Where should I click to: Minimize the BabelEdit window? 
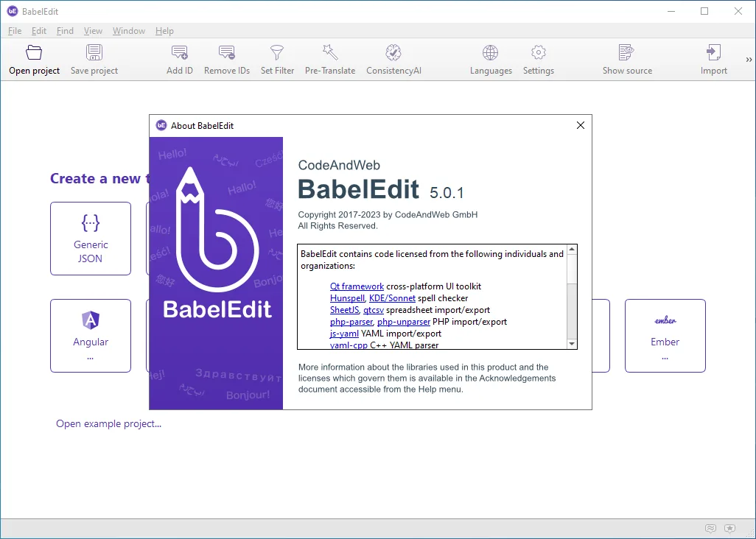click(x=671, y=11)
